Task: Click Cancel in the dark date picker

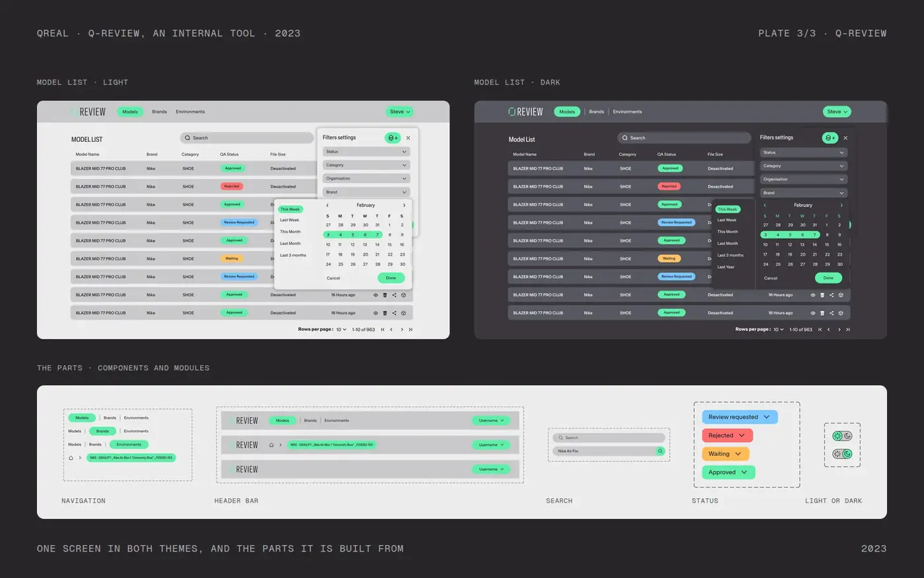Action: [771, 278]
